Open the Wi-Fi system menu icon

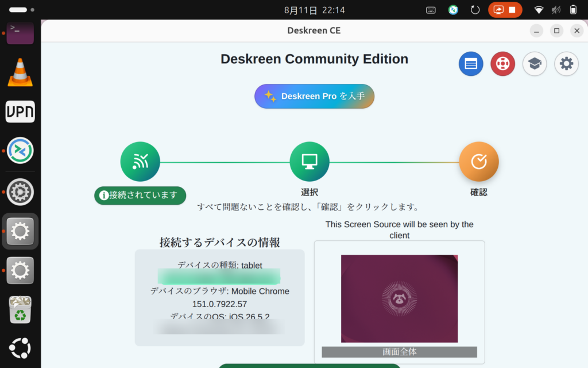(x=539, y=10)
